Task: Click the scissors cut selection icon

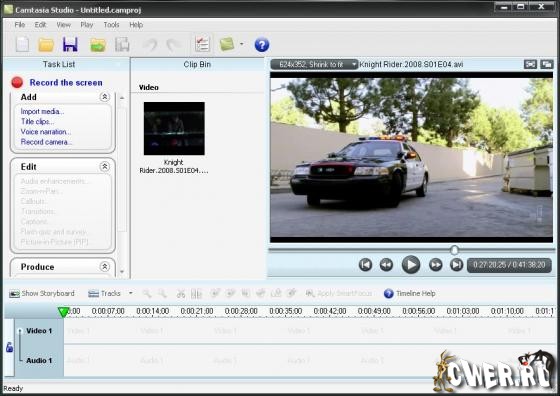Action: pos(181,294)
